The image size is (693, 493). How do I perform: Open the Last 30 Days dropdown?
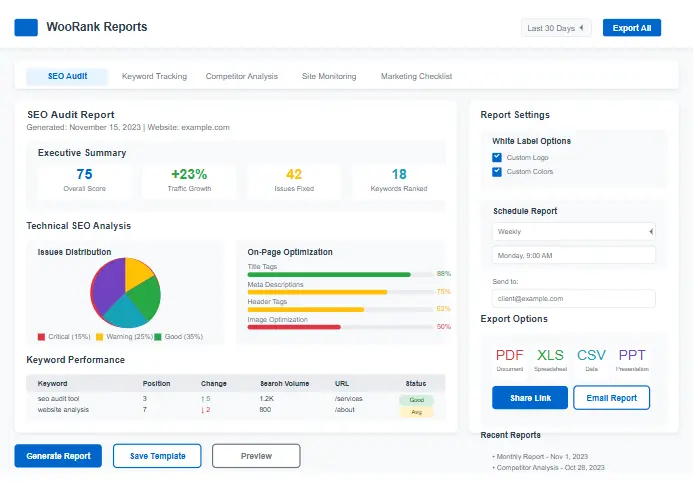click(556, 28)
